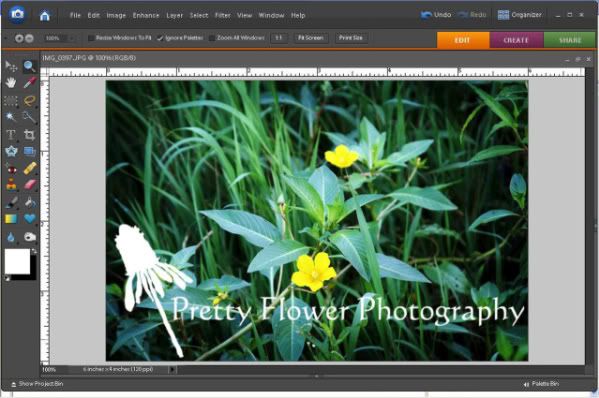Select the Eraser tool
Screen dimensions: 599x398
29,185
